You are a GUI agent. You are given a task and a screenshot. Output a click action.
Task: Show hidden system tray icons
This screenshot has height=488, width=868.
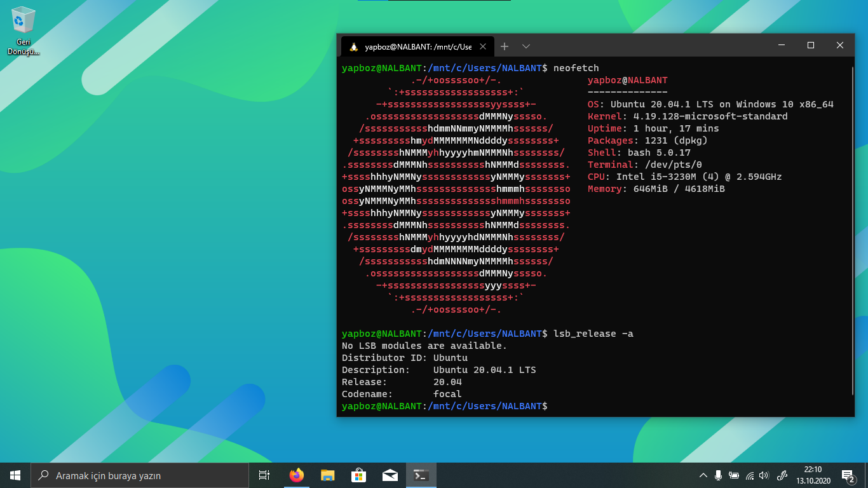click(x=703, y=475)
